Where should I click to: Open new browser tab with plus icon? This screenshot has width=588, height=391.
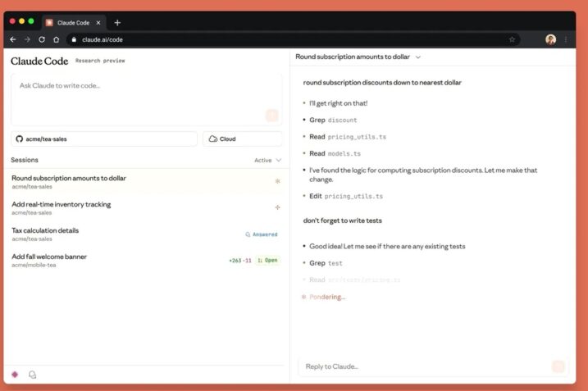117,22
